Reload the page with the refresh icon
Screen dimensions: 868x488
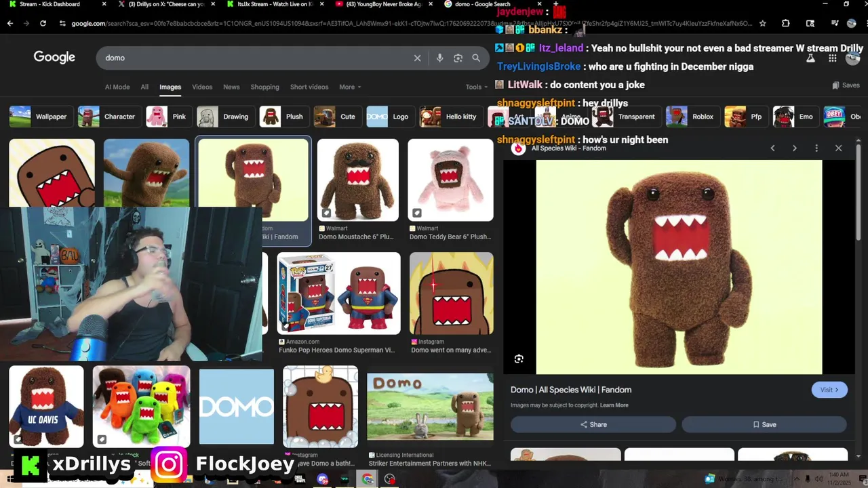tap(43, 23)
